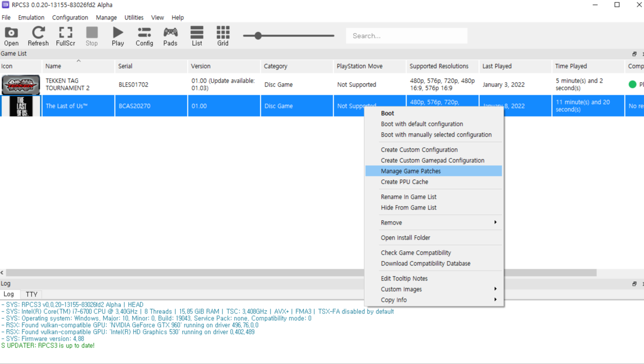Click the RPCS3 title bar app icon
Viewport: 644px width, 364px height.
pyautogui.click(x=5, y=5)
